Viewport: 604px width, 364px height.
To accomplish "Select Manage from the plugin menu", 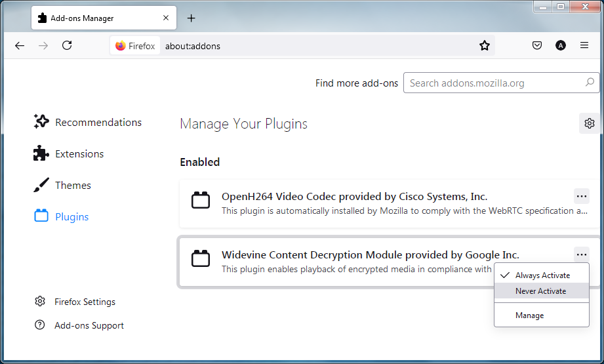I will click(529, 315).
